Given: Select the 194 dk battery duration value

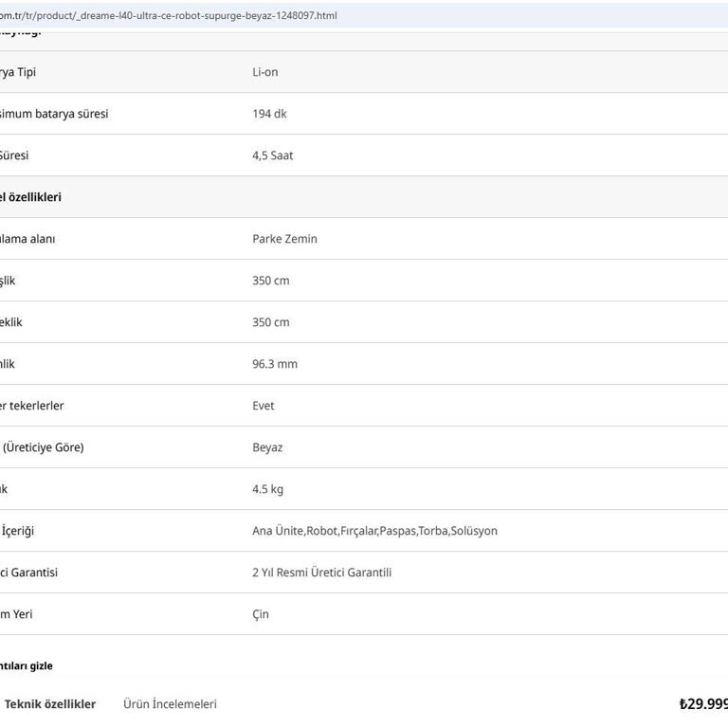Looking at the screenshot, I should [x=269, y=114].
